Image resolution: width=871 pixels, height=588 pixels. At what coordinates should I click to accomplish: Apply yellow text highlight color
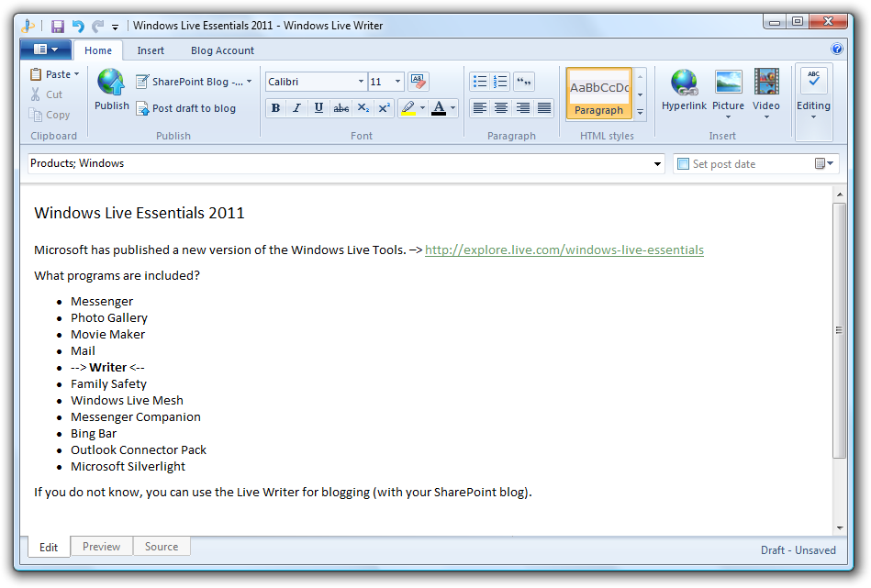(408, 107)
